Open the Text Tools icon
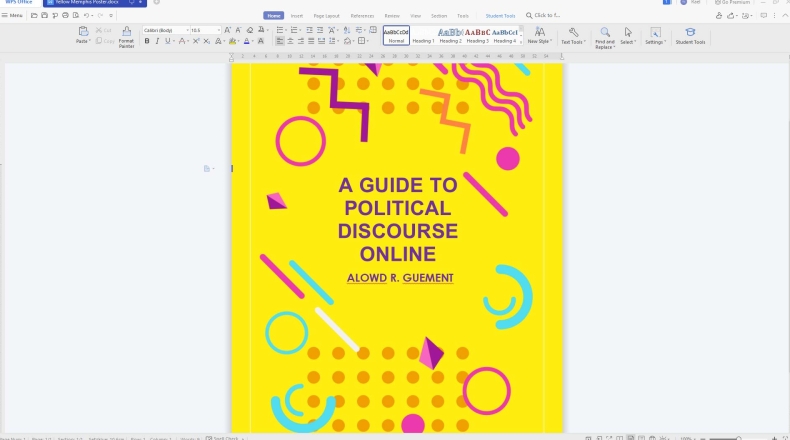This screenshot has width=790, height=440. point(573,36)
